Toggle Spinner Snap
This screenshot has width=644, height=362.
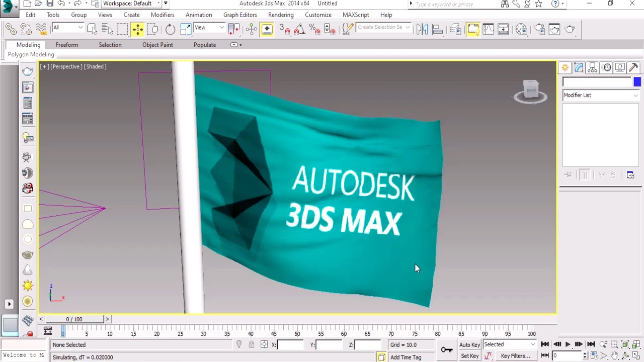330,29
